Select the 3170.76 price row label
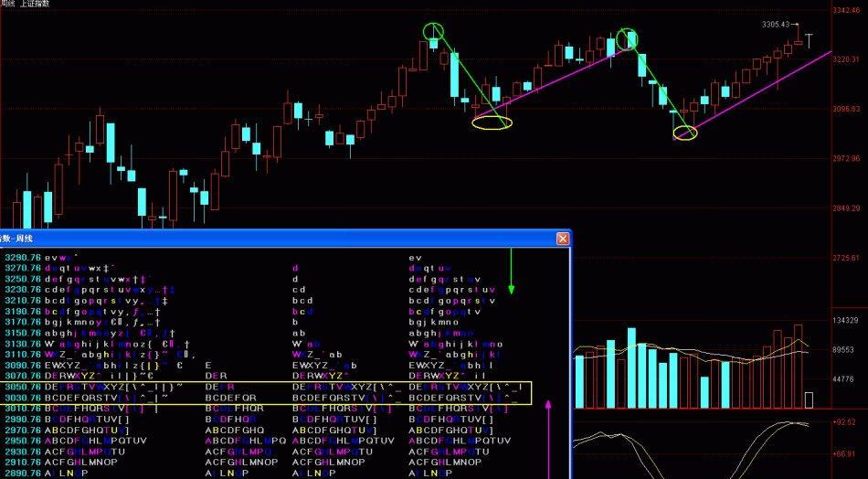Image resolution: width=868 pixels, height=479 pixels. [23, 323]
